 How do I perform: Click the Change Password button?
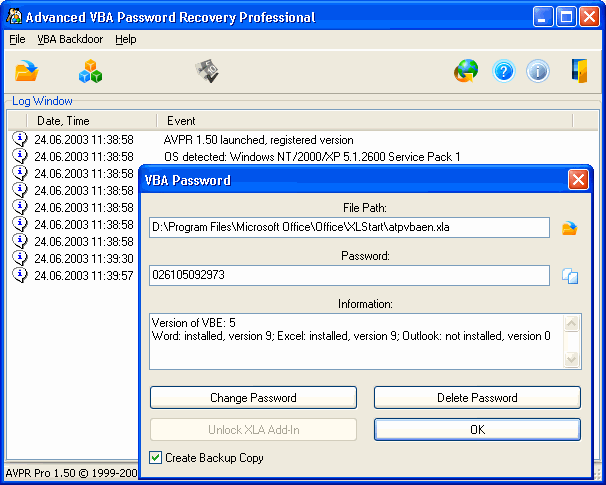coord(253,398)
